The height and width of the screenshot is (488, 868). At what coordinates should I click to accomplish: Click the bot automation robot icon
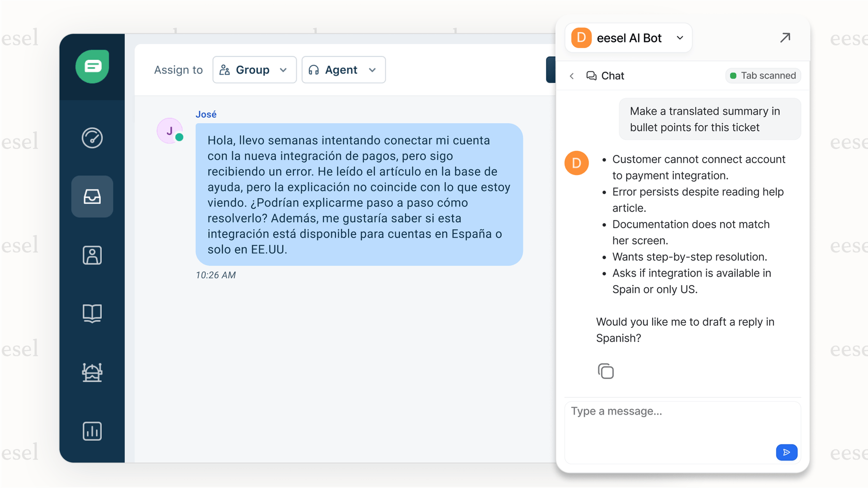coord(92,373)
